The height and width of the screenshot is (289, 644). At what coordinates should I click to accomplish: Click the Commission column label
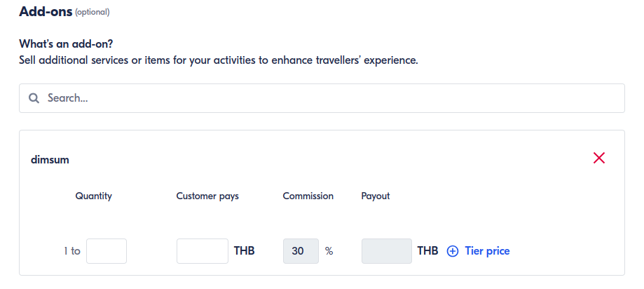click(308, 196)
